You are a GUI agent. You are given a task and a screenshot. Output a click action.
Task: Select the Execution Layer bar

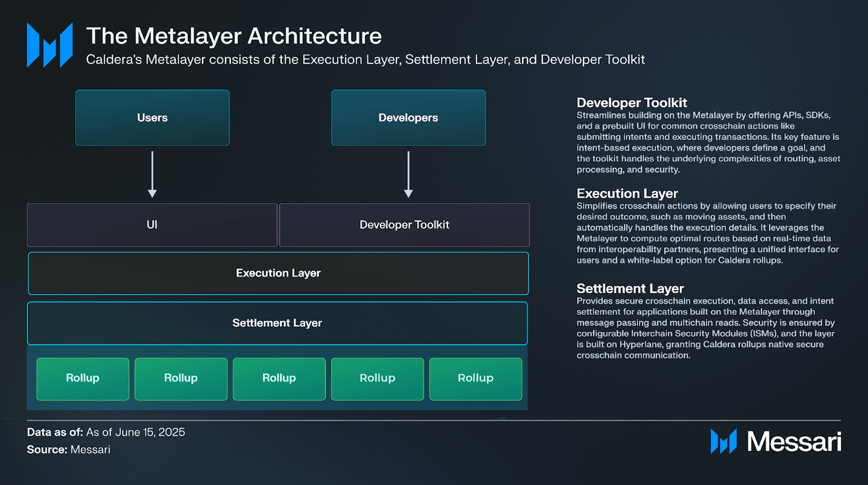(278, 273)
